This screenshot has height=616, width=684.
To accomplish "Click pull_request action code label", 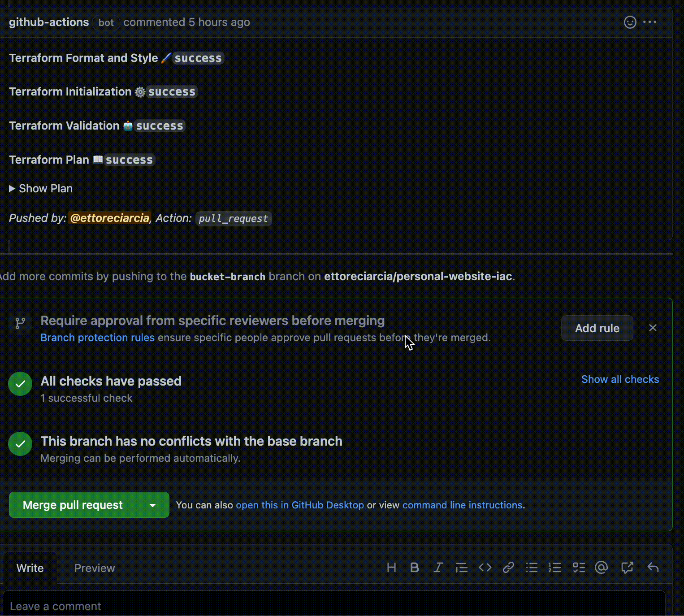I will tap(233, 218).
